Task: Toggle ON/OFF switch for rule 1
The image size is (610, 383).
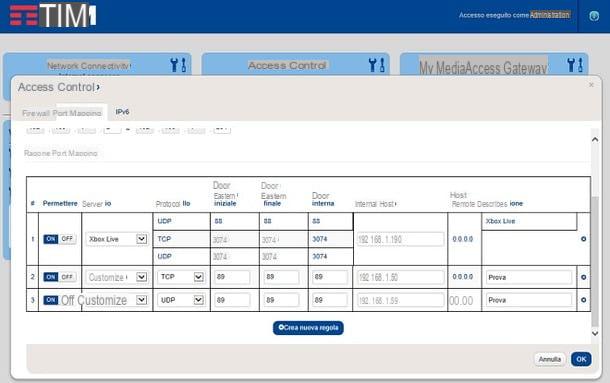Action: coord(60,239)
